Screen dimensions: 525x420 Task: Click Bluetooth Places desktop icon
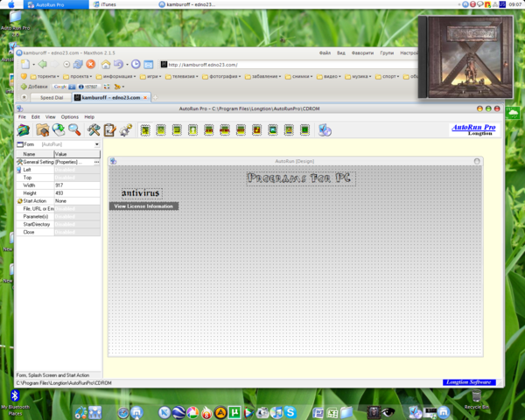pos(15,402)
